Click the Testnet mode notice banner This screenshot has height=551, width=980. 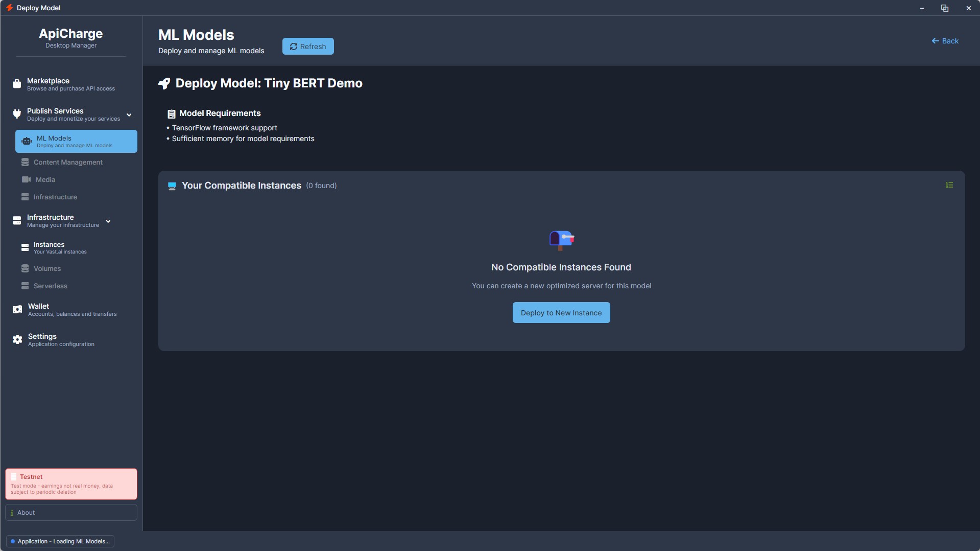(x=71, y=484)
